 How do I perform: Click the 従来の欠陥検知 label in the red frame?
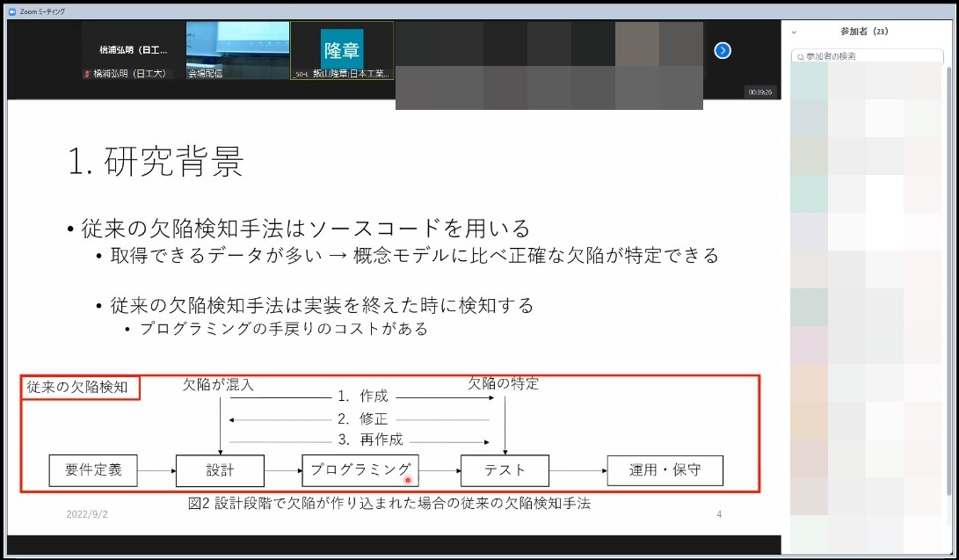coord(78,388)
